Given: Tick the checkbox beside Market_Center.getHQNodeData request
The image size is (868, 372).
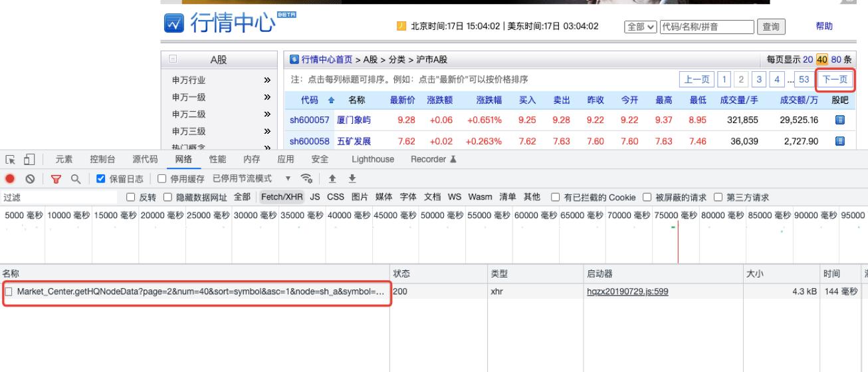Looking at the screenshot, I should coord(9,291).
